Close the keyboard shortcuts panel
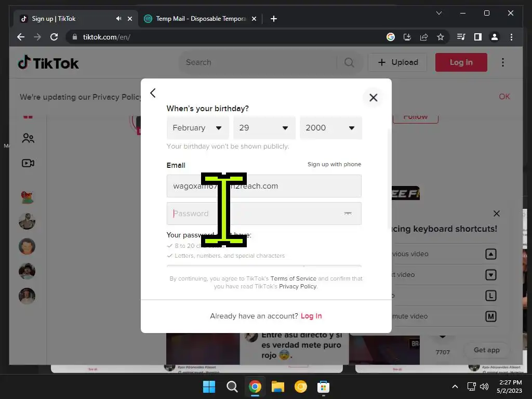 click(496, 214)
